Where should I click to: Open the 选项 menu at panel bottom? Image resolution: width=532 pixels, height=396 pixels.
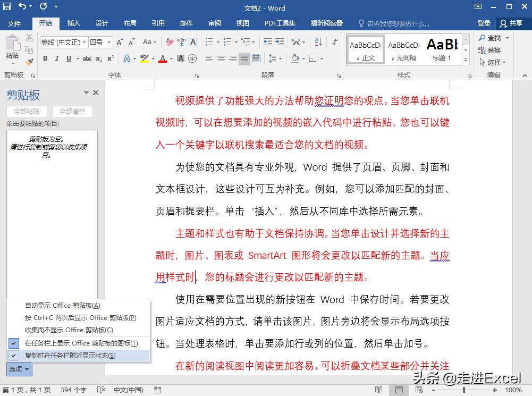point(18,369)
